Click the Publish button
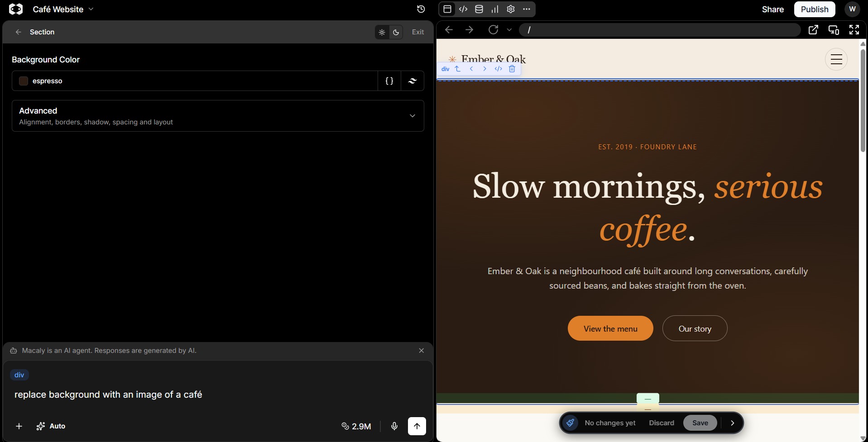This screenshot has height=442, width=868. coord(815,9)
